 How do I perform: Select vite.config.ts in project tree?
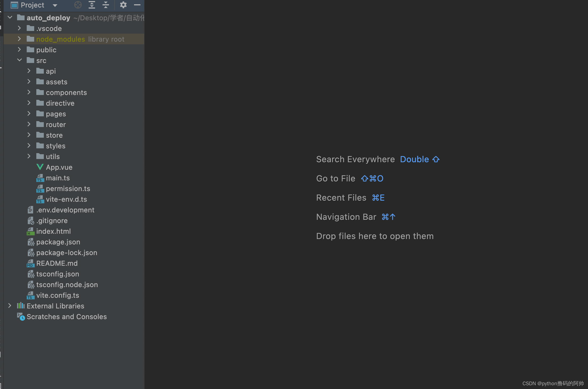(x=57, y=295)
